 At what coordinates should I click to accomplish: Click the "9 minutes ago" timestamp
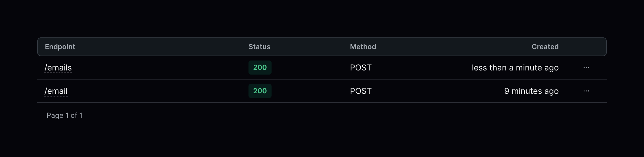click(531, 91)
